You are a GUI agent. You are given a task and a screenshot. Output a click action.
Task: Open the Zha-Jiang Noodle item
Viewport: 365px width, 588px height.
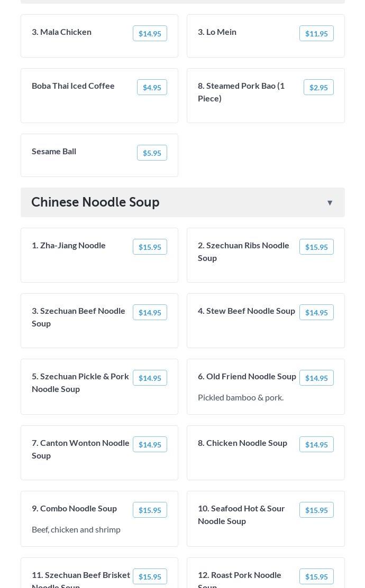pos(69,245)
